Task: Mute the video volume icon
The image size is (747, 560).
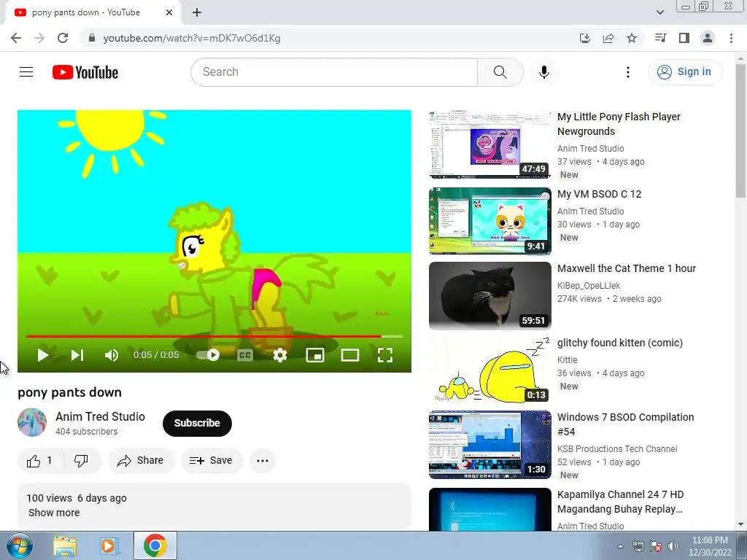Action: pos(112,355)
